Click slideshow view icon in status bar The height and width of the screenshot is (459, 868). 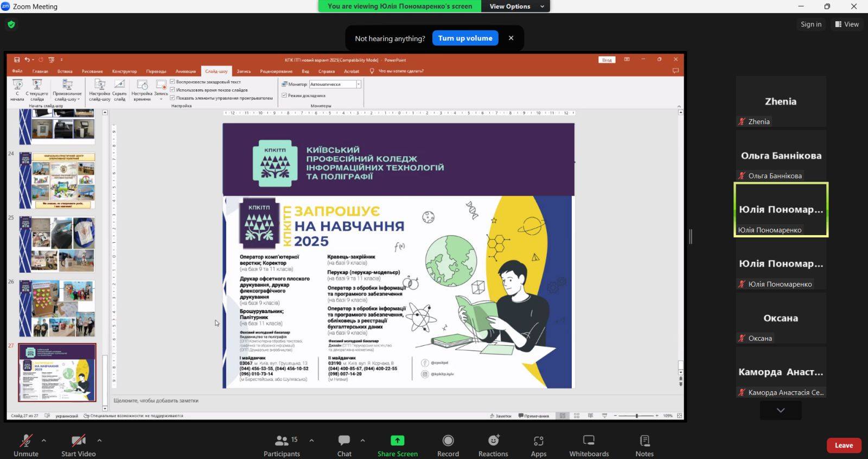pos(604,416)
